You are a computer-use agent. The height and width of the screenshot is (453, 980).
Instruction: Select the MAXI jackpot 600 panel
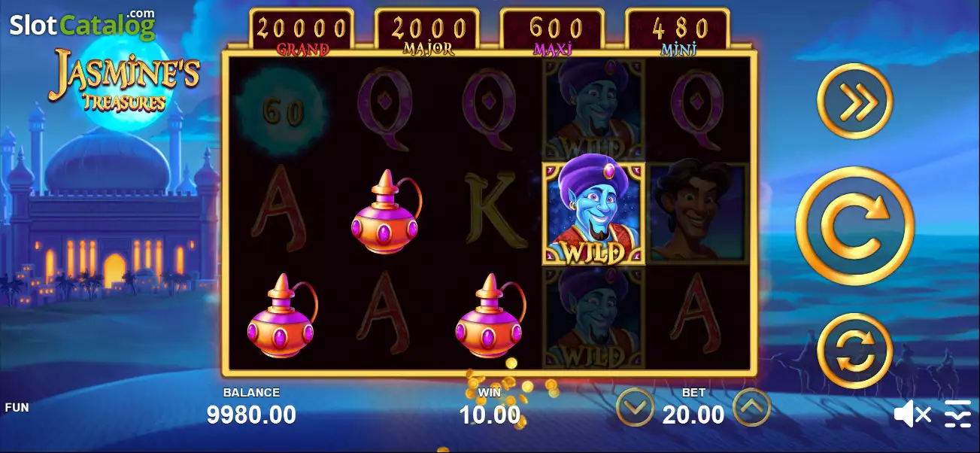[x=552, y=33]
